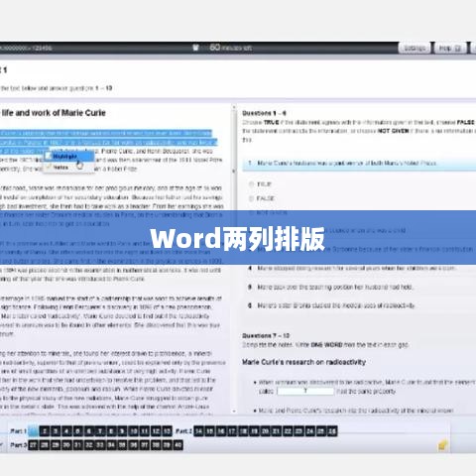Jump to question 7 in navigator

100,431
